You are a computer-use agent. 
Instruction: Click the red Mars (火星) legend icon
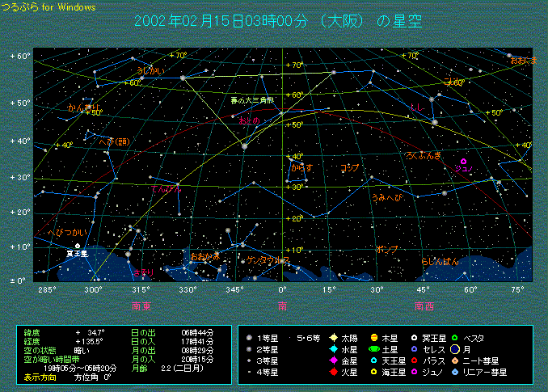click(333, 373)
